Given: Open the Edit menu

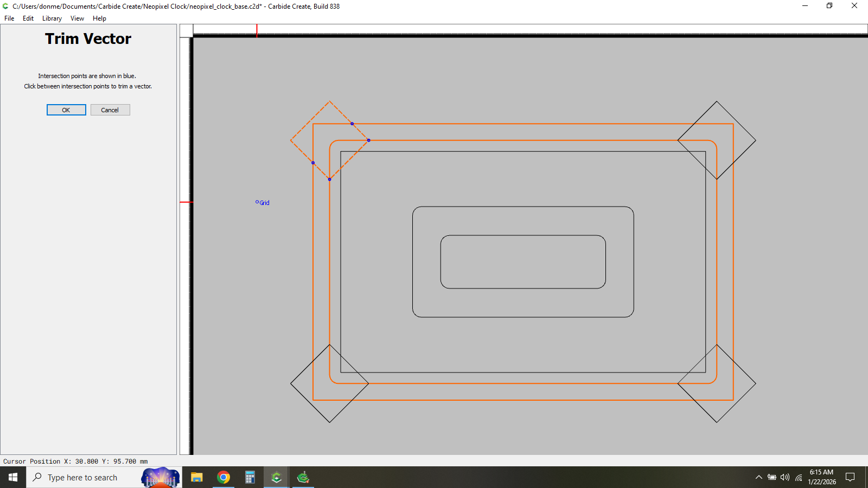Looking at the screenshot, I should coord(28,18).
